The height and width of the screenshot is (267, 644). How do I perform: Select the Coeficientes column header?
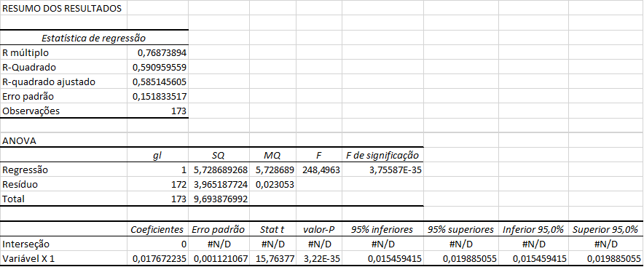[157, 229]
